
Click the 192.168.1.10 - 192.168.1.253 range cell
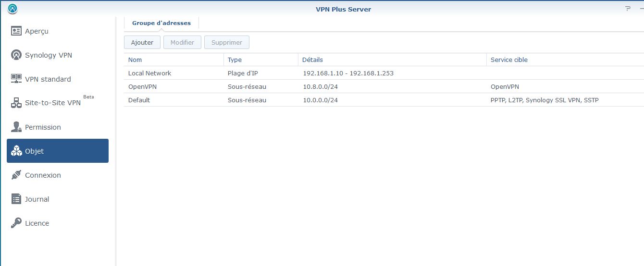pos(348,73)
